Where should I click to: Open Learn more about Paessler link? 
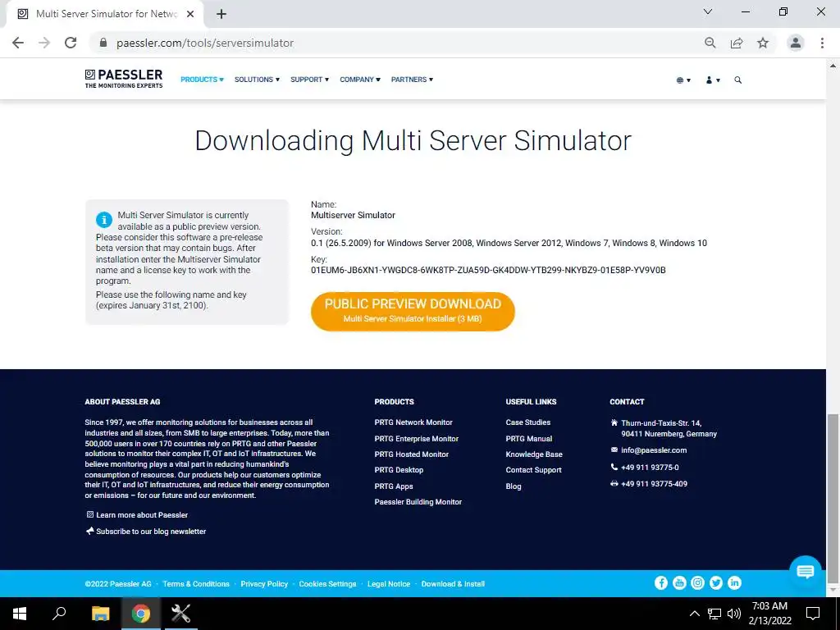pyautogui.click(x=141, y=515)
